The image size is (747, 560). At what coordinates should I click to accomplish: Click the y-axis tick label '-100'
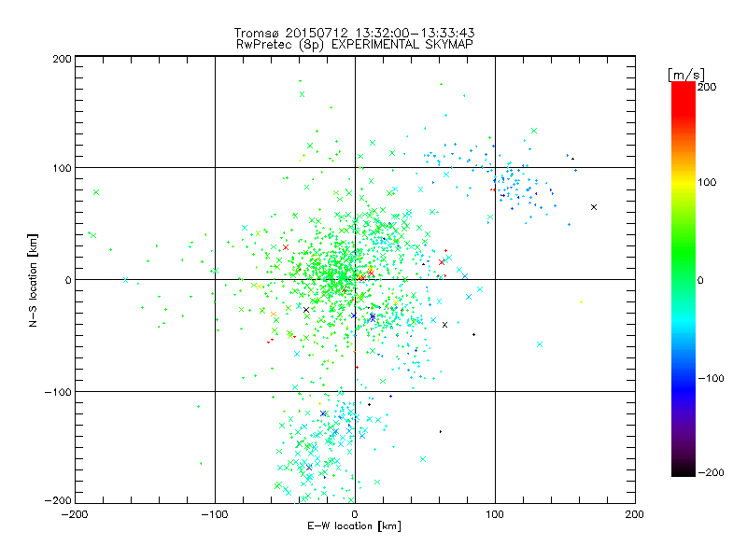click(x=58, y=392)
